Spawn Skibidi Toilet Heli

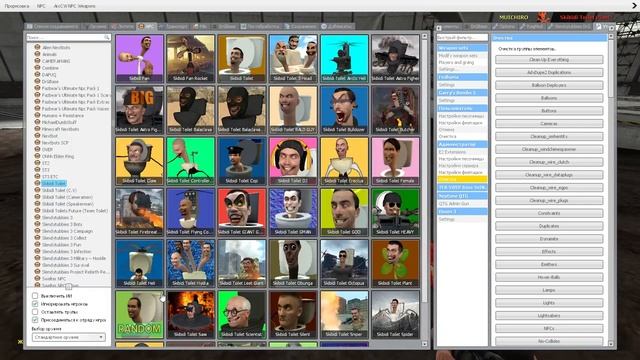click(x=139, y=263)
